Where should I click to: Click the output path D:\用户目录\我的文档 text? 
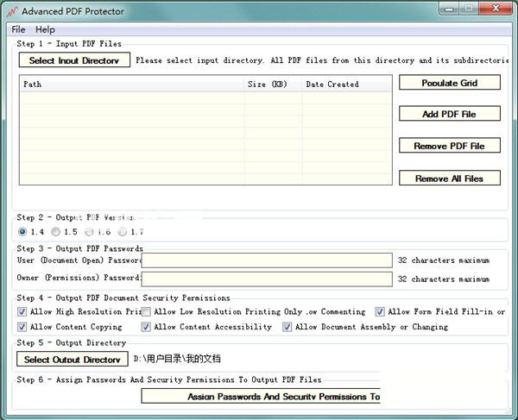(x=177, y=359)
